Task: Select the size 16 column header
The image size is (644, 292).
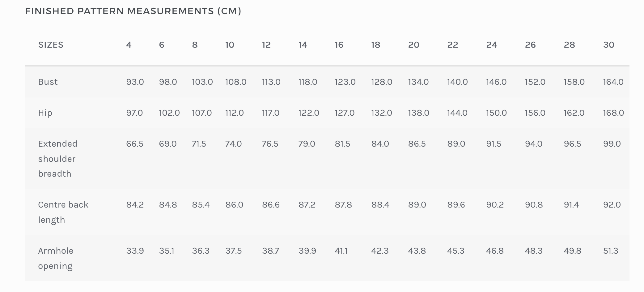Action: tap(339, 45)
